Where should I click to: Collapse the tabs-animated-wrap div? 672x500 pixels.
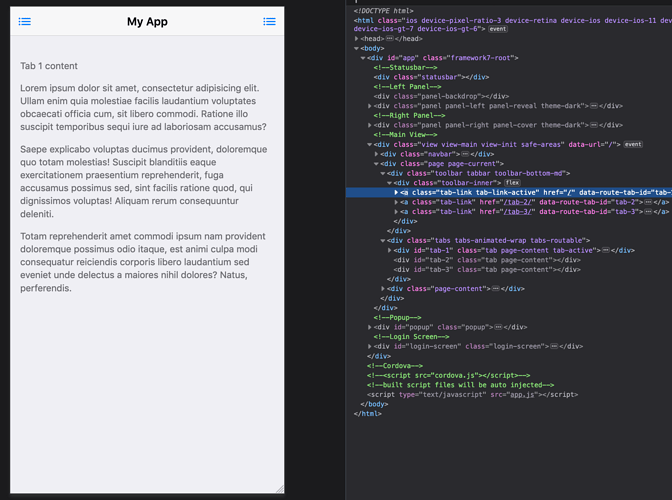coord(383,240)
